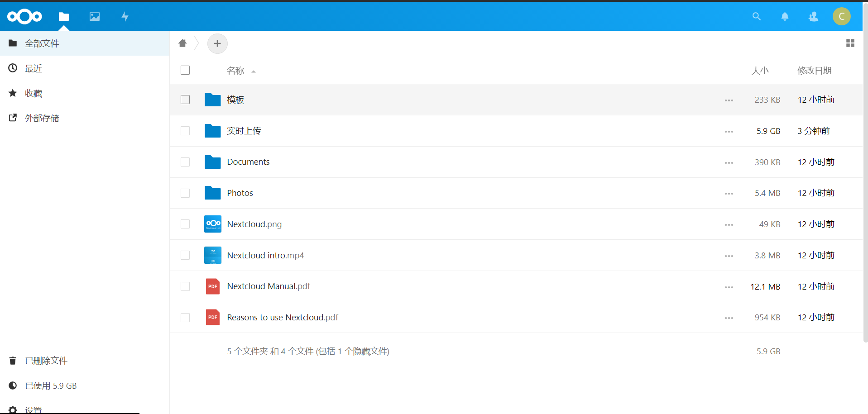Click Nextcloud Manual.pdf PDF icon
This screenshot has height=414, width=868.
click(x=213, y=286)
